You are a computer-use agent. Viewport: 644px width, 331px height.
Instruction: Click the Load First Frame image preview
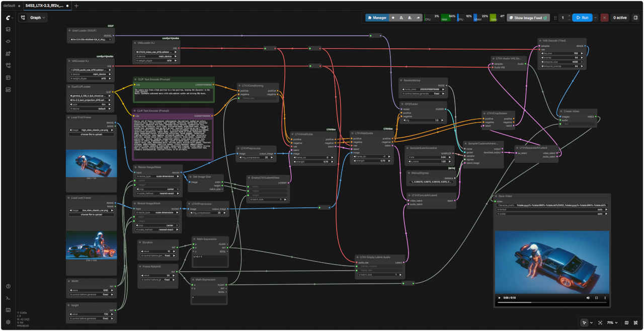(x=92, y=163)
